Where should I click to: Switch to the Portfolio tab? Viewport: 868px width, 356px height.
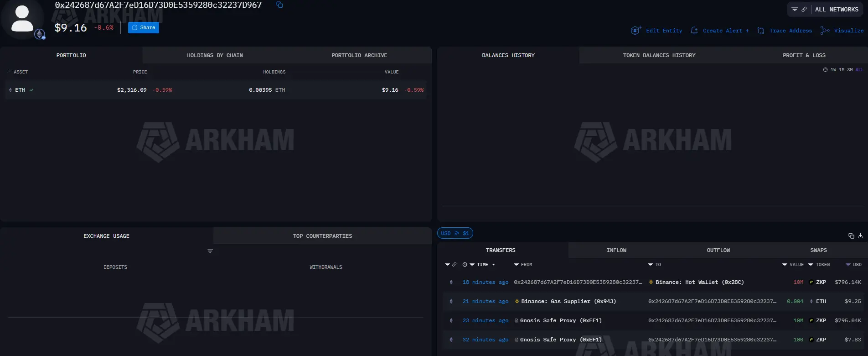pos(71,55)
